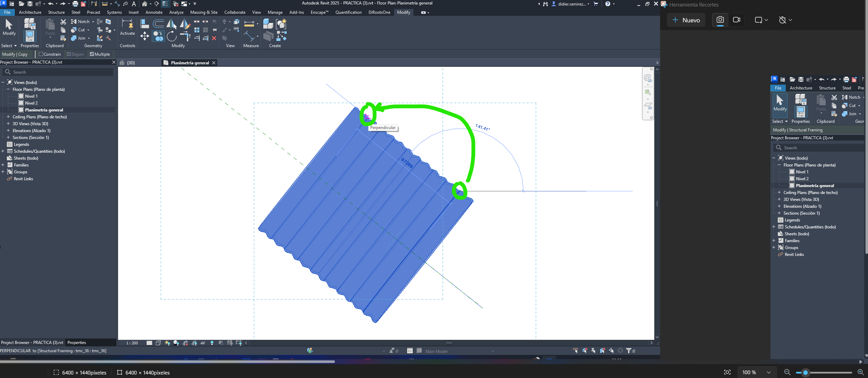Select the Align tool icon
868x378 pixels.
[x=145, y=23]
